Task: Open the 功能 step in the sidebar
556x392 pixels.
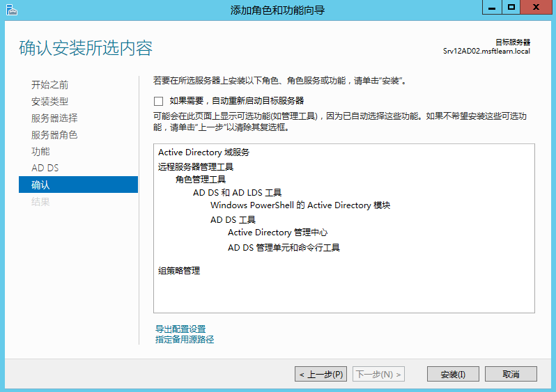Action: pyautogui.click(x=40, y=151)
